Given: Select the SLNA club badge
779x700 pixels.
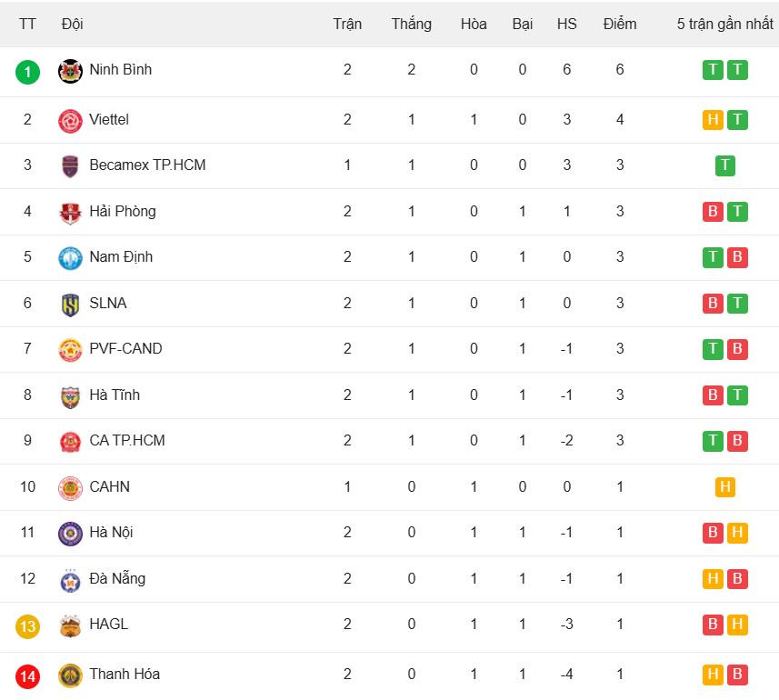Looking at the screenshot, I should (x=70, y=305).
